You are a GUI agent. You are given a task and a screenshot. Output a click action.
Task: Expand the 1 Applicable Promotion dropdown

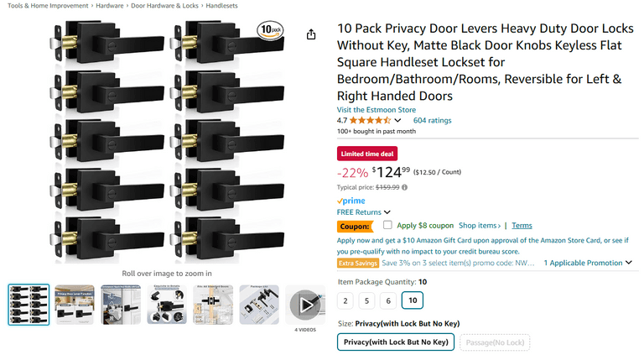[628, 263]
